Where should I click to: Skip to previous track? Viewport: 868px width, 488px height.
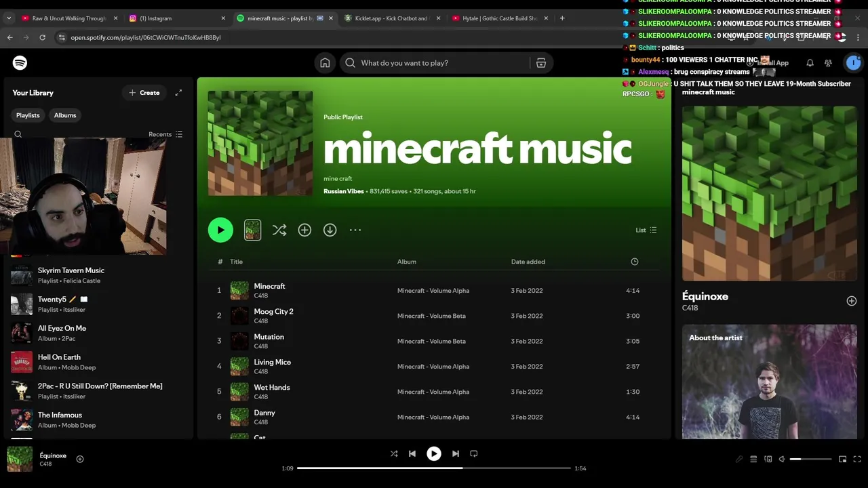(x=412, y=454)
